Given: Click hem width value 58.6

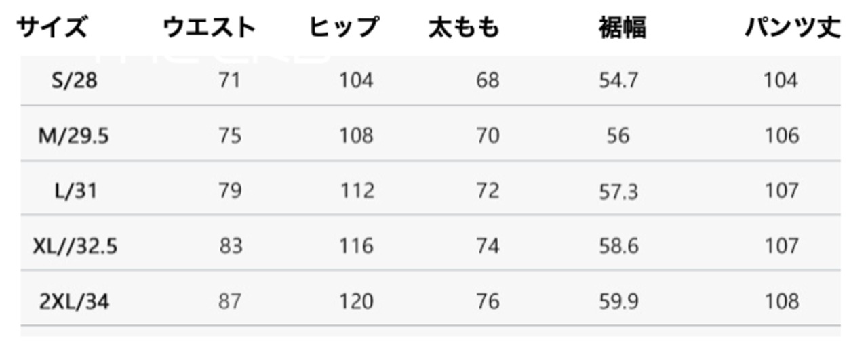Looking at the screenshot, I should 618,246.
